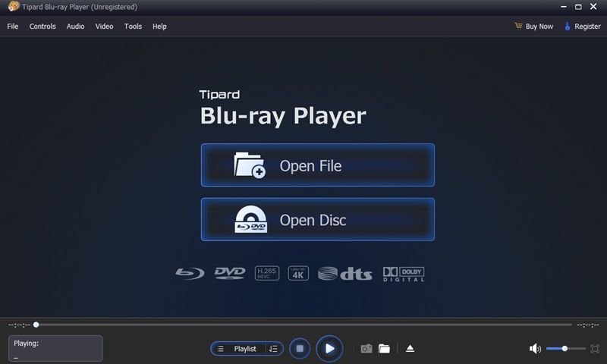Click the Playing info box

click(x=55, y=348)
